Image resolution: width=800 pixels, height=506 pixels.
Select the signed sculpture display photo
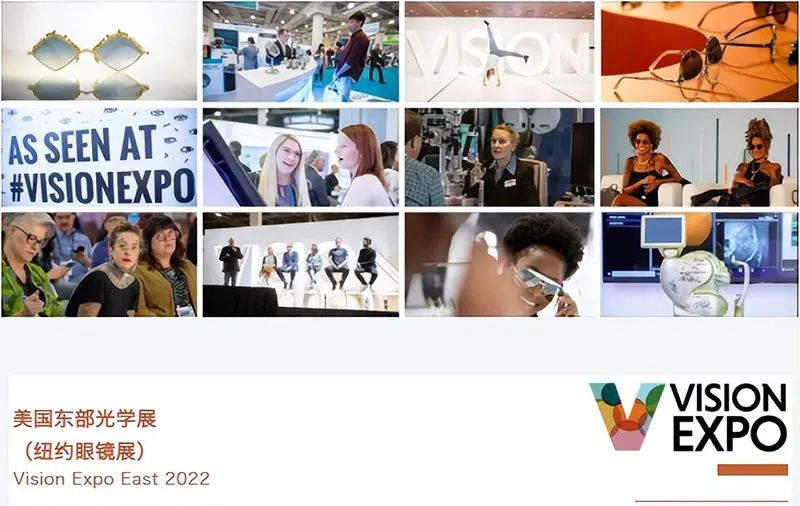pos(699,265)
